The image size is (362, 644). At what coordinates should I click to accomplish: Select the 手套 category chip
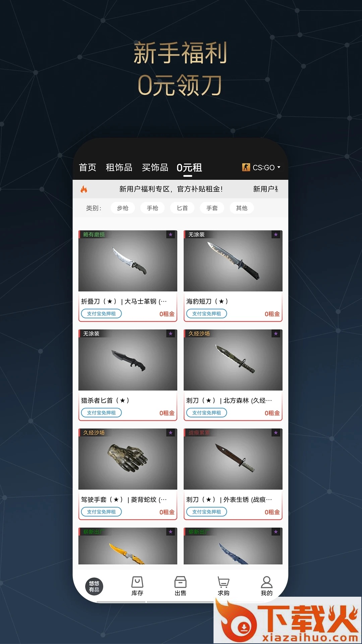coord(212,208)
